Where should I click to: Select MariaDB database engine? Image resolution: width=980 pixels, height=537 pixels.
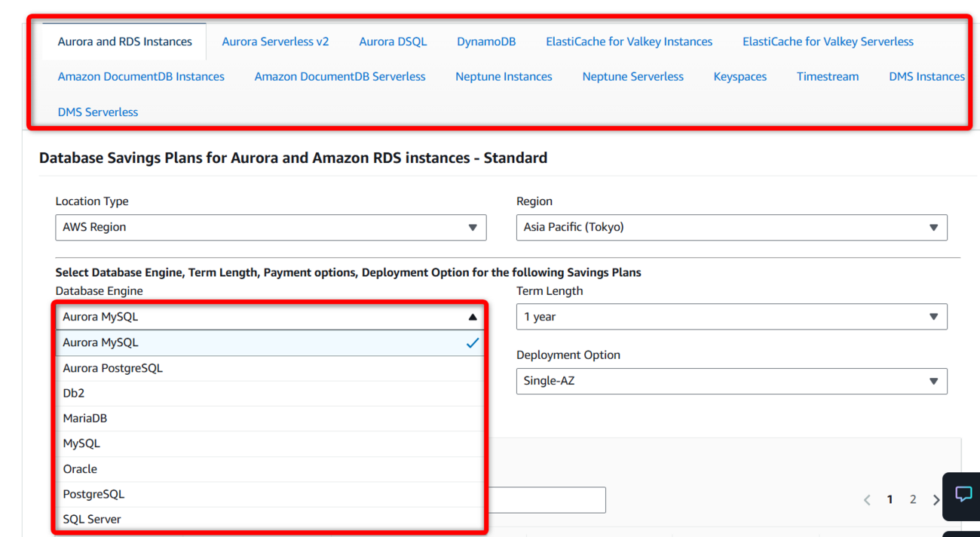pyautogui.click(x=271, y=418)
